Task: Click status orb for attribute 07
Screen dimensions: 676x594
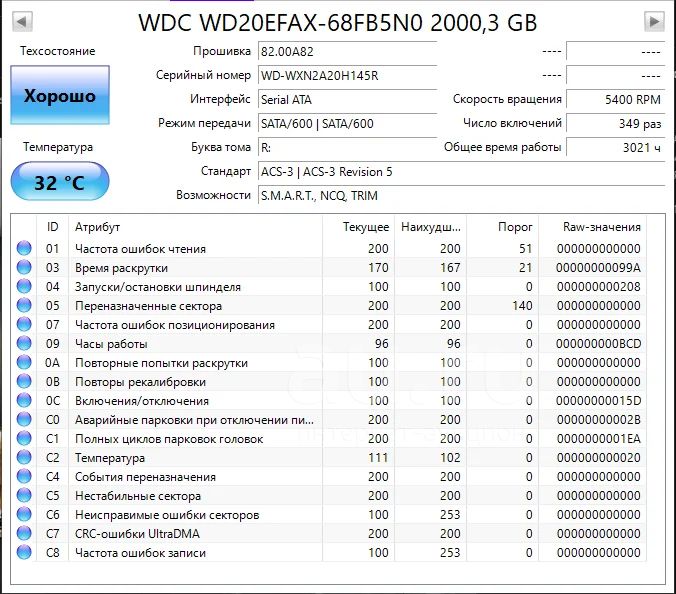Action: click(x=24, y=324)
